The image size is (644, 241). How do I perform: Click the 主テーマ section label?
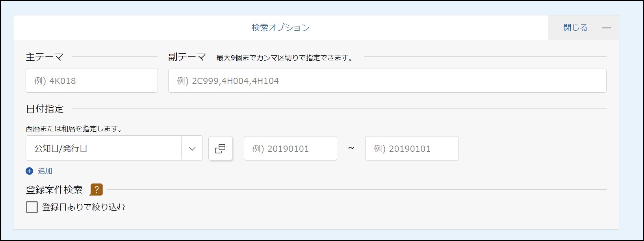click(x=45, y=57)
